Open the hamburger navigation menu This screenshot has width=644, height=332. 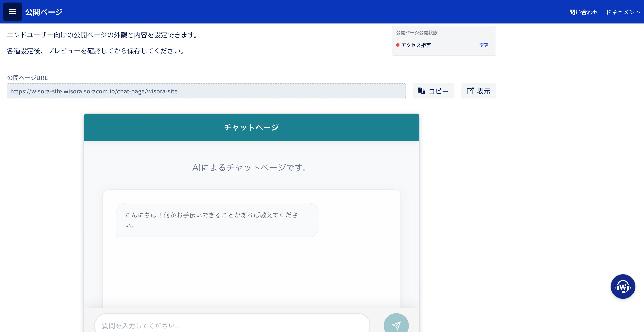click(12, 12)
